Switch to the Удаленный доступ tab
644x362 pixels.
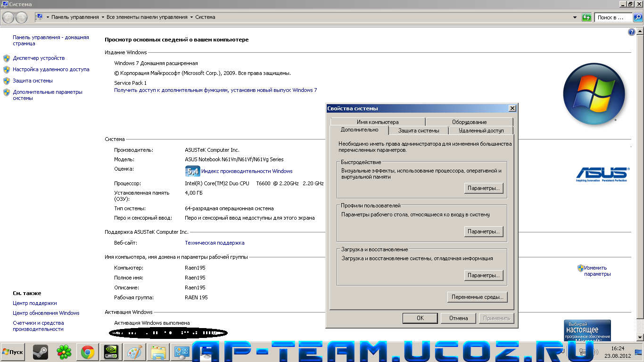pos(481,131)
